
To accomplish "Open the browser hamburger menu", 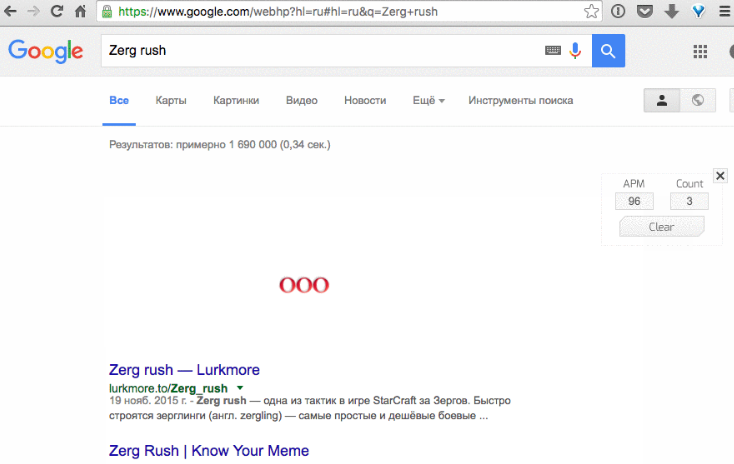I will [725, 11].
